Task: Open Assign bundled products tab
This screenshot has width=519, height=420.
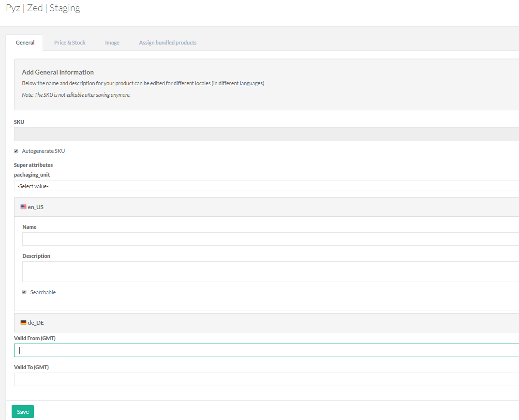Action: coord(167,43)
